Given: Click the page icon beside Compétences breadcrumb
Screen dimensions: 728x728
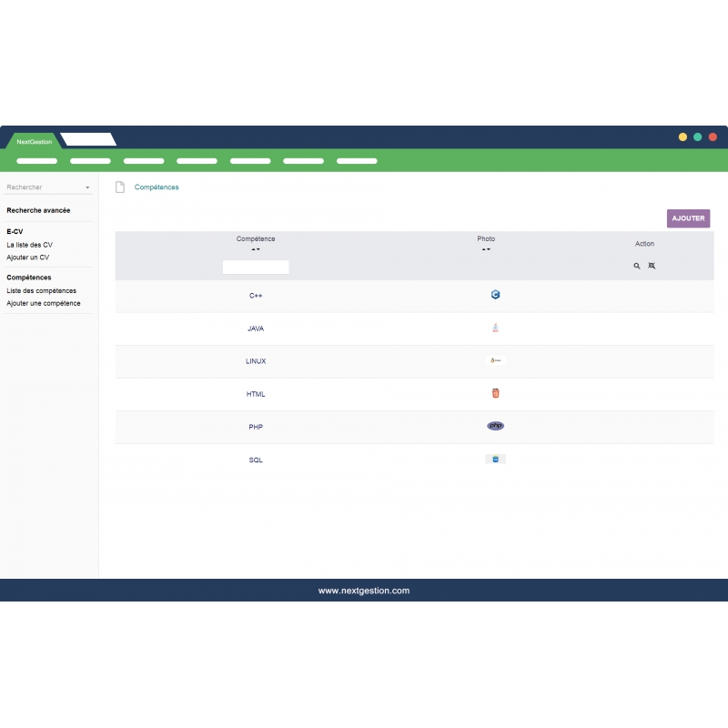Looking at the screenshot, I should pyautogui.click(x=119, y=187).
